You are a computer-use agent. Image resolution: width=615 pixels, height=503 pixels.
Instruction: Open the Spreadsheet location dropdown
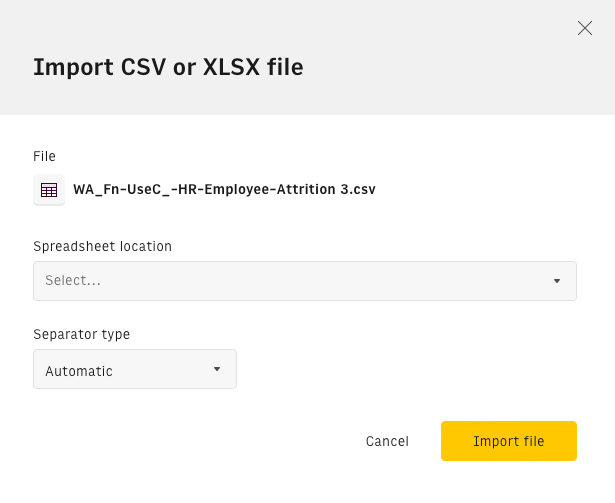(305, 281)
